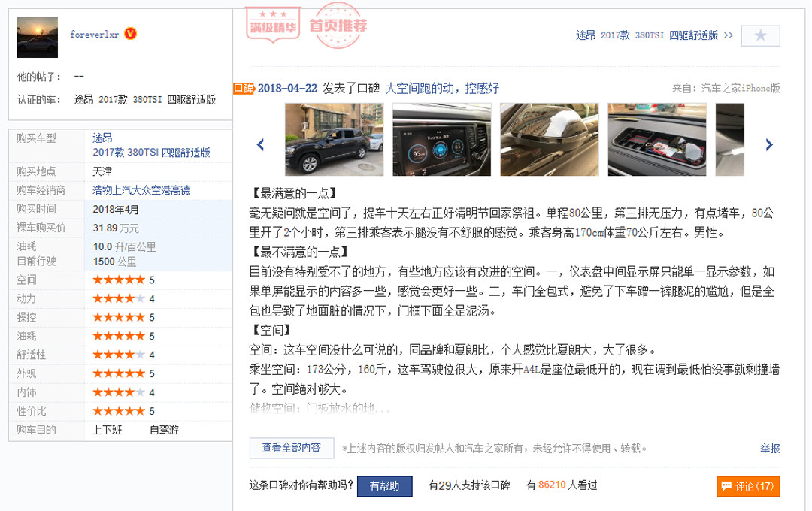Click the next photo arrow

[768, 144]
